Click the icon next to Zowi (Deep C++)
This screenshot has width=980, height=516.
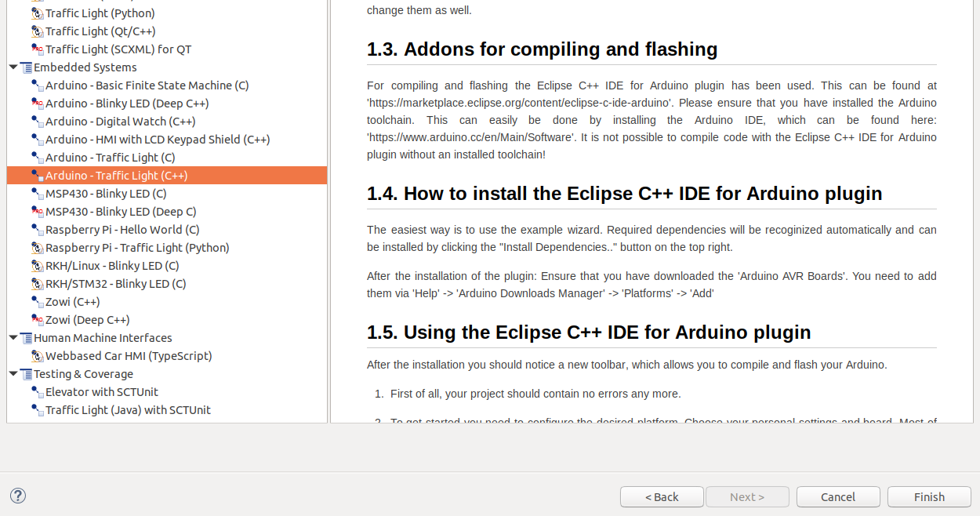pyautogui.click(x=37, y=319)
